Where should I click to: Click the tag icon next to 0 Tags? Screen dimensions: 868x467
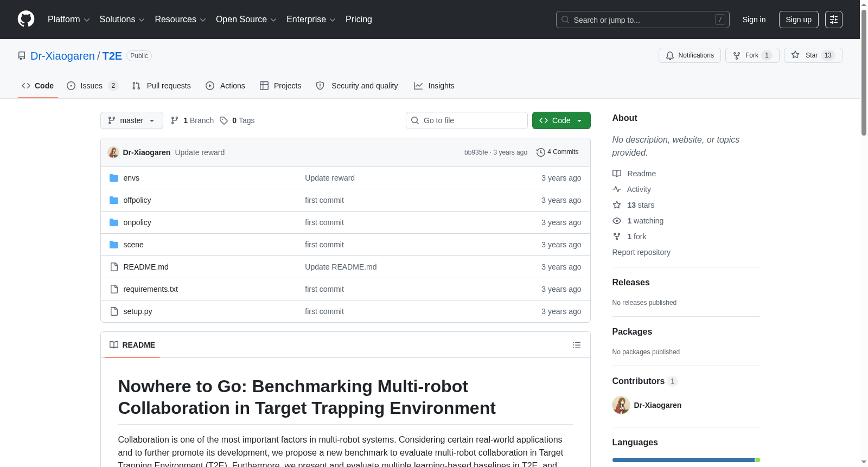coord(224,120)
